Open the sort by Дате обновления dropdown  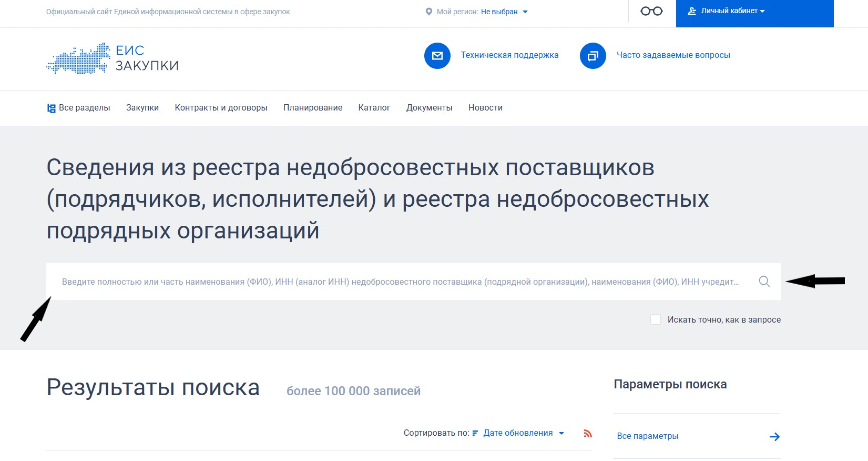(x=523, y=433)
